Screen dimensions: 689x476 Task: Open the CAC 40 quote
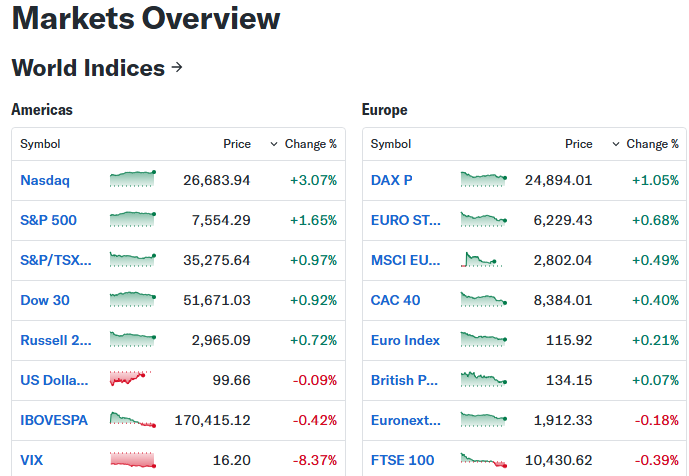click(395, 300)
